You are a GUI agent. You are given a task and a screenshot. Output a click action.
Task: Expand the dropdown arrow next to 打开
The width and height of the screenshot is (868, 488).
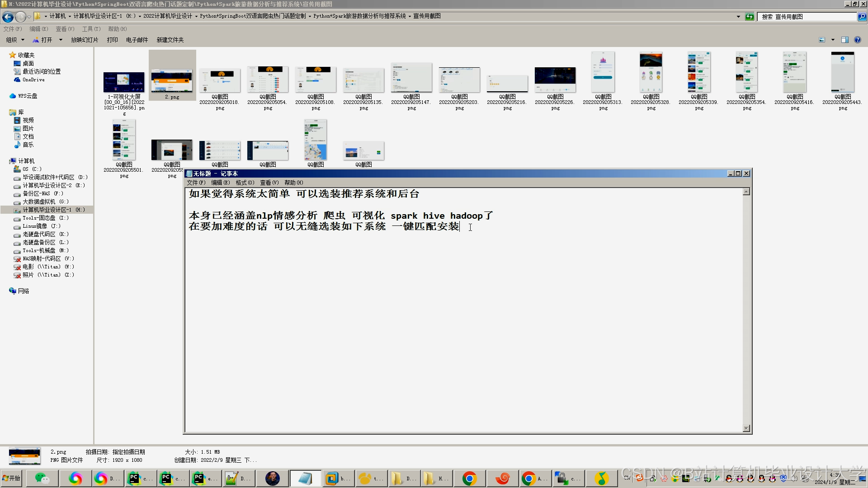pos(61,40)
